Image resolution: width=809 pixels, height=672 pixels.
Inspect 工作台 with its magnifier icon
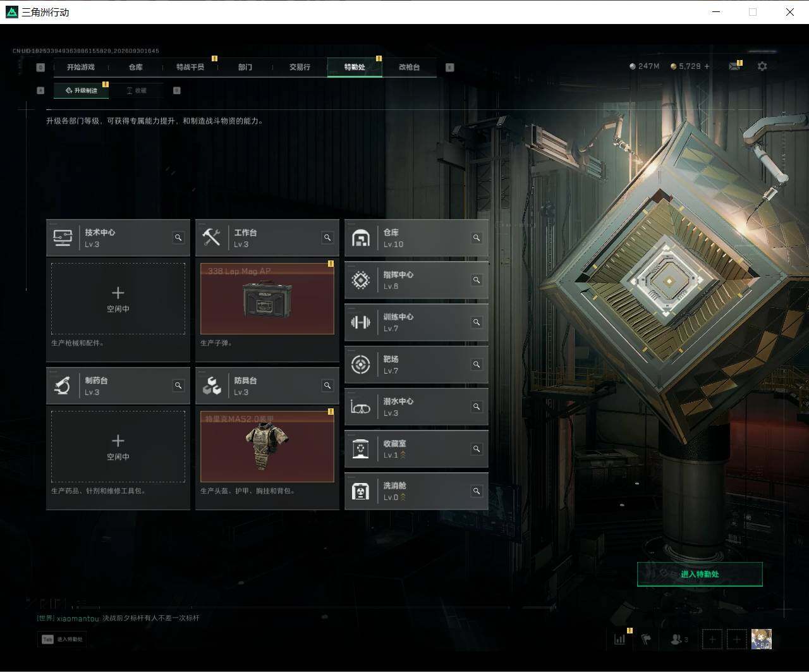click(x=327, y=238)
